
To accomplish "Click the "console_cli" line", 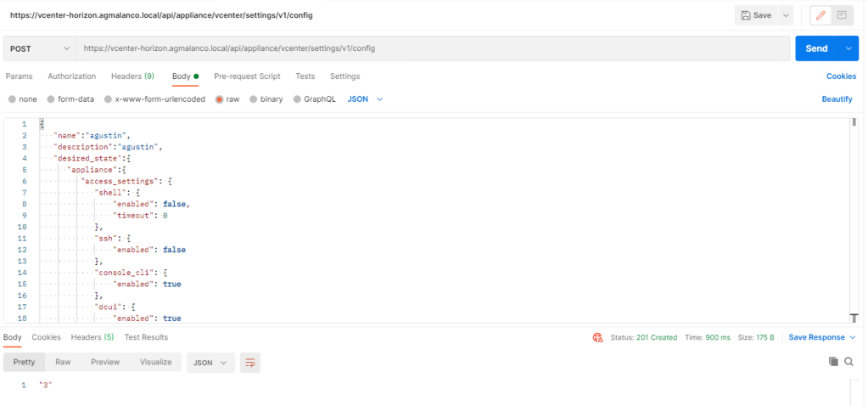I will 132,273.
